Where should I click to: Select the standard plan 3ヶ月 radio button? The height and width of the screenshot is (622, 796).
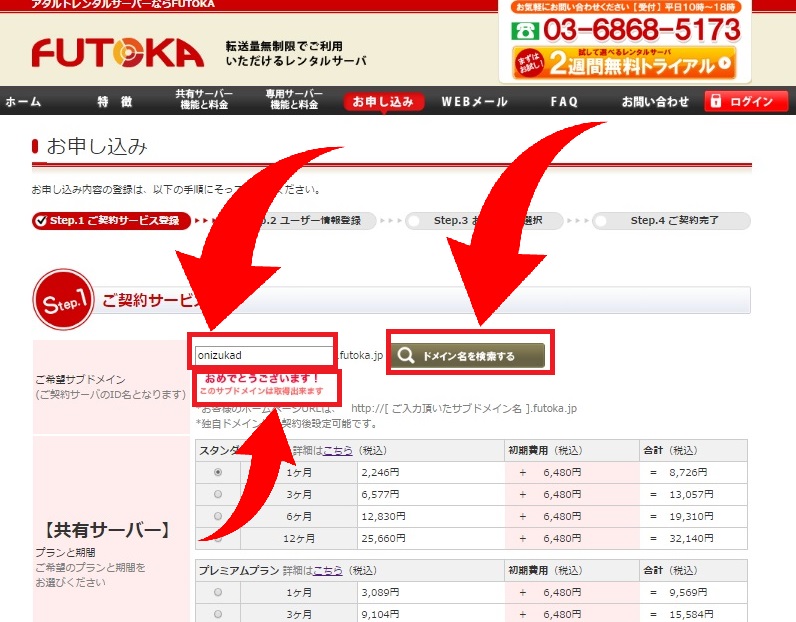coord(218,494)
